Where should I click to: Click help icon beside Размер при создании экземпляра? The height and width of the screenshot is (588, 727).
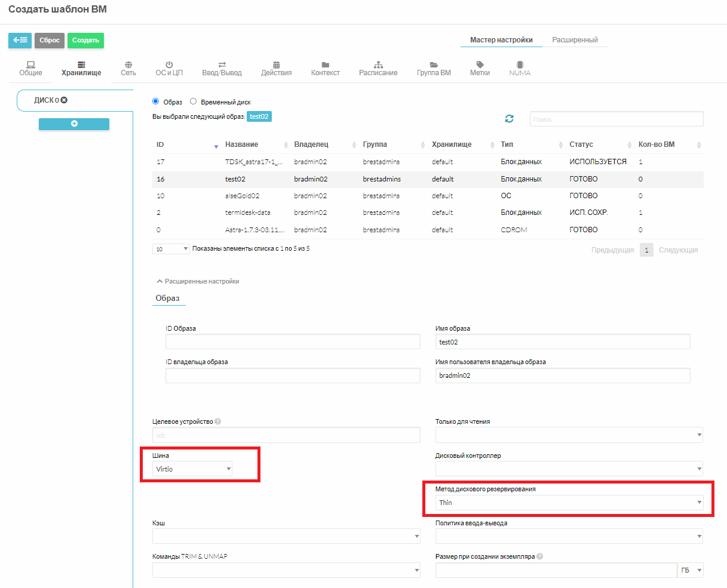(x=540, y=556)
